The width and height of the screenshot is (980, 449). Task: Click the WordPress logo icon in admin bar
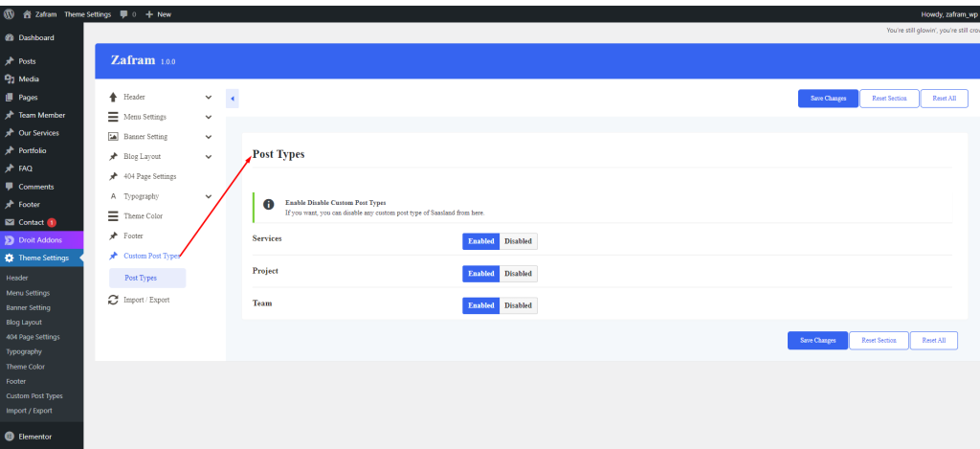9,14
